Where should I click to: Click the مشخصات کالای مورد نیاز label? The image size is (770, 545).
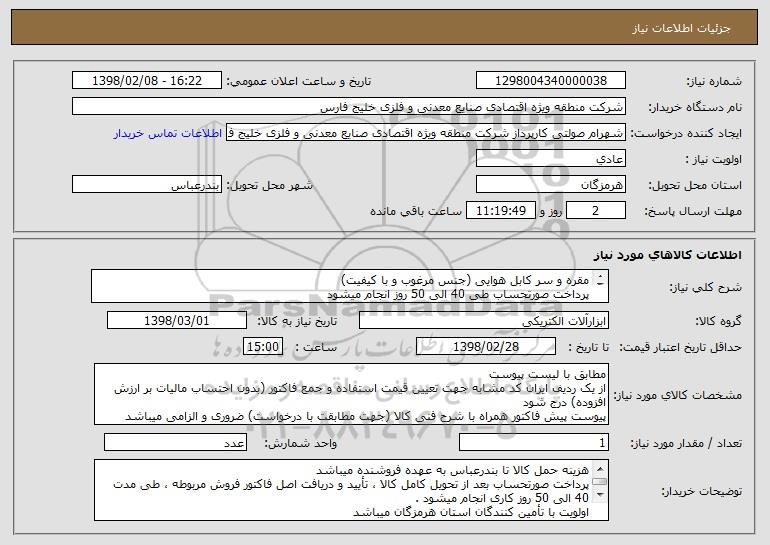tap(677, 395)
